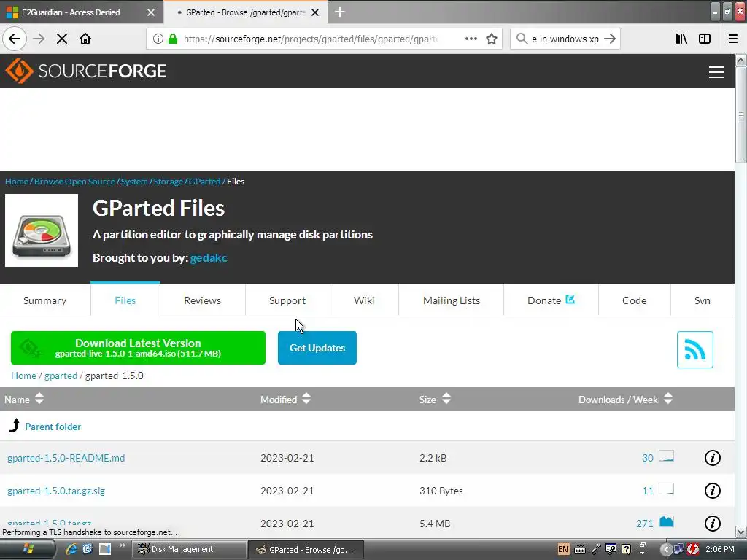
Task: Stop page loading with the X button
Action: pyautogui.click(x=62, y=39)
